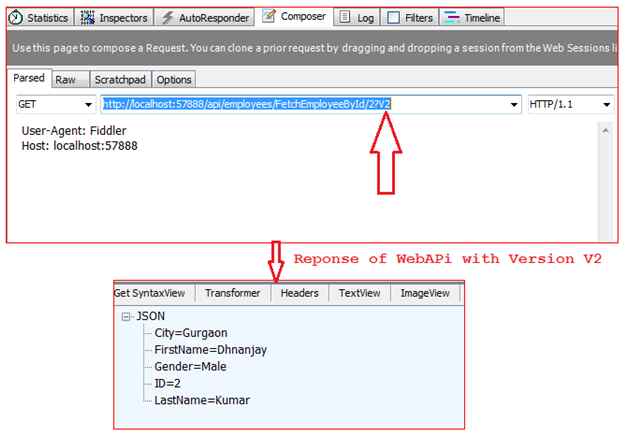Click the Inspectors tab icon
This screenshot has width=628, height=439.
(x=87, y=18)
